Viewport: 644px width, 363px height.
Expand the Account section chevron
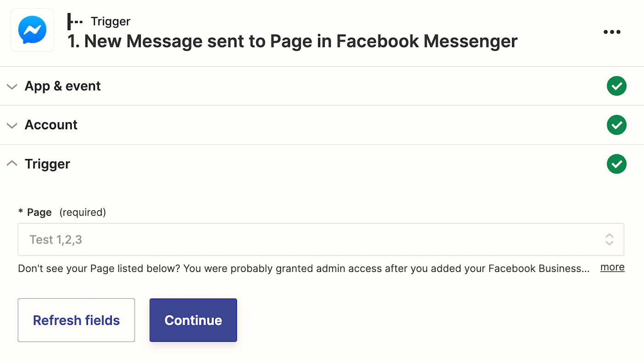coord(12,125)
